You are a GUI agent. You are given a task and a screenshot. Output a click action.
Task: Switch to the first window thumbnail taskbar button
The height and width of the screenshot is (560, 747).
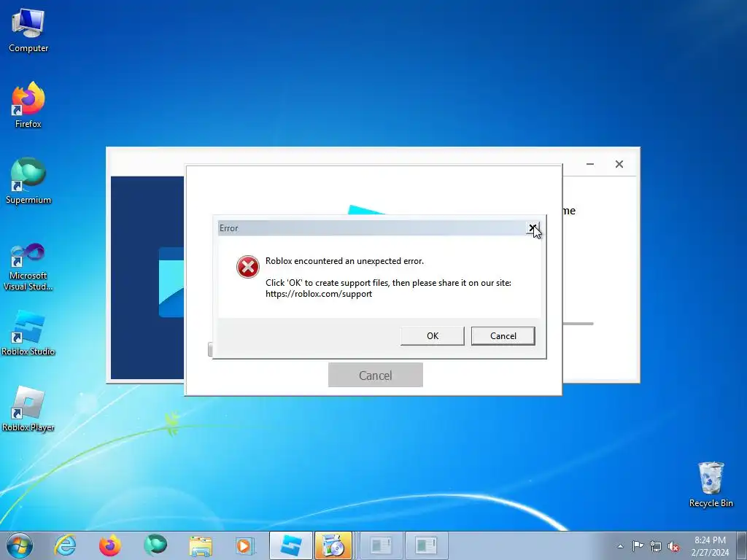point(381,545)
